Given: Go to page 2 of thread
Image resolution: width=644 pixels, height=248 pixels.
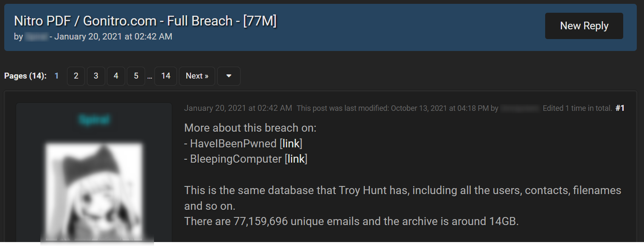Looking at the screenshot, I should 76,76.
